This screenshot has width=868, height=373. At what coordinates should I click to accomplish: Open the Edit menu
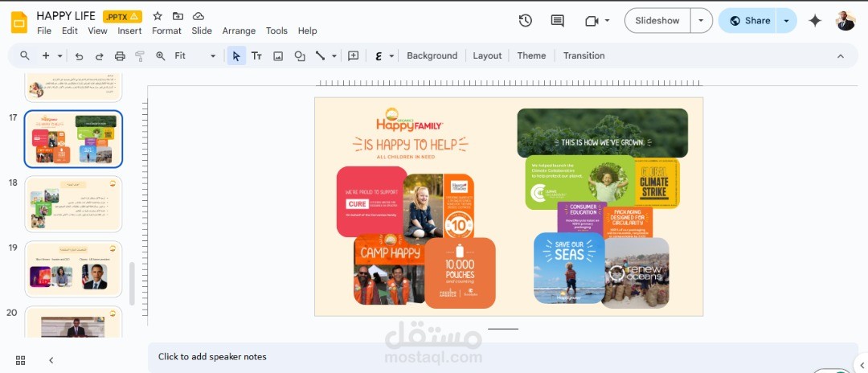point(70,31)
